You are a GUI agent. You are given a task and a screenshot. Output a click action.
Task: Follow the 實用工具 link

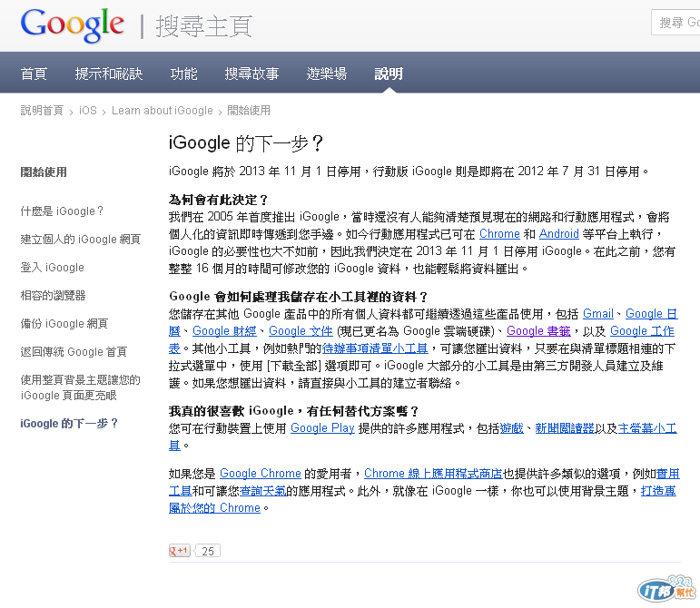tap(668, 474)
